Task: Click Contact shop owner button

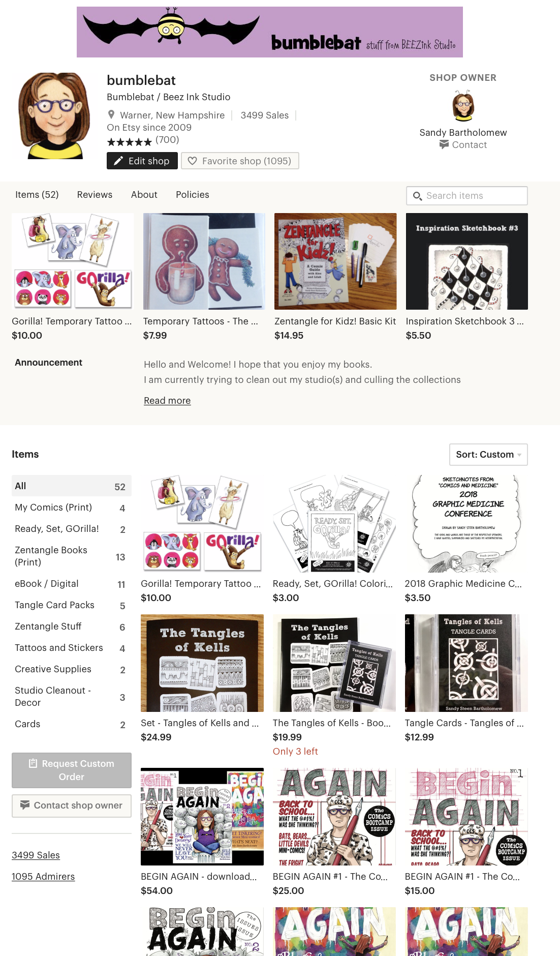Action: tap(72, 805)
